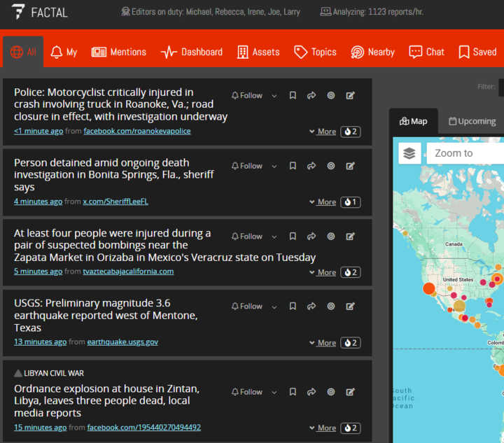Open follow options chevron on Zintan story
This screenshot has height=443, width=504.
[274, 392]
